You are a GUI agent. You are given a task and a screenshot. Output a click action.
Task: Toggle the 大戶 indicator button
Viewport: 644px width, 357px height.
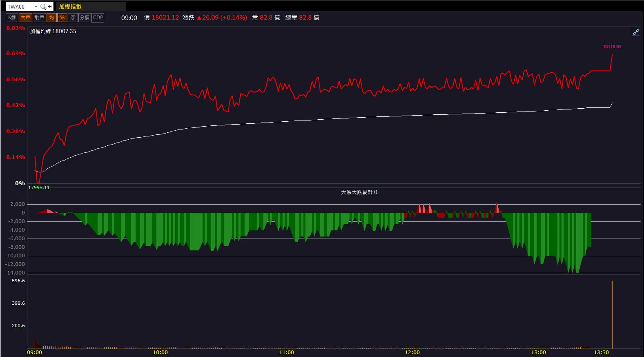[x=25, y=18]
